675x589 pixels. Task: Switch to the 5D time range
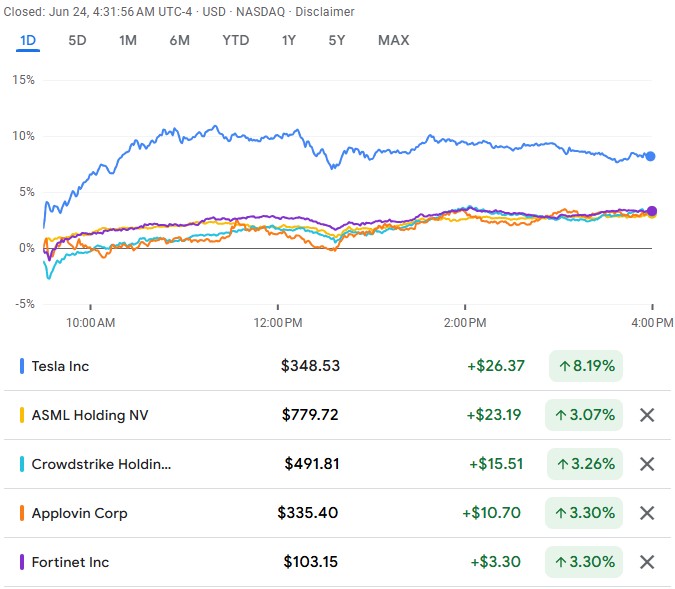[77, 40]
